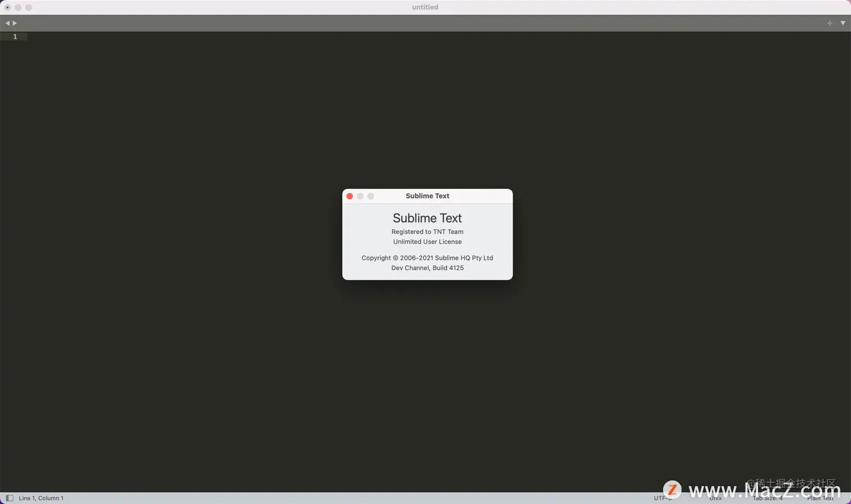Add a new tab with plus icon
This screenshot has height=504, width=851.
click(830, 23)
